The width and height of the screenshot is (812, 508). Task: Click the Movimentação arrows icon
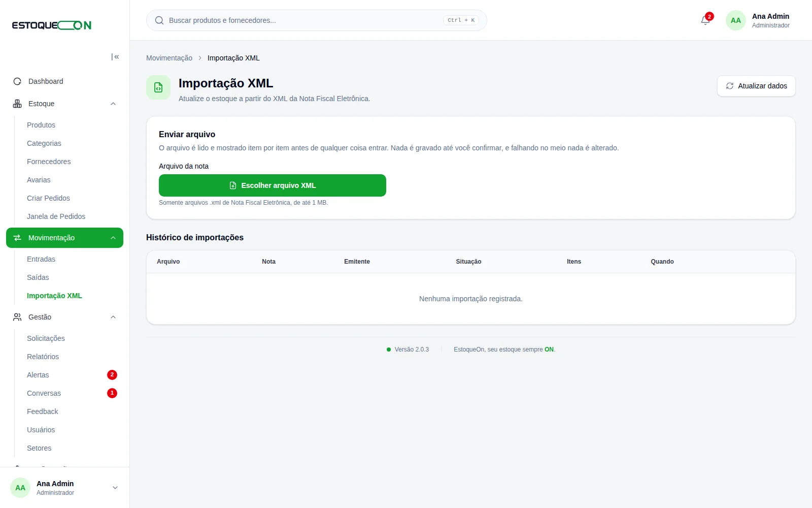coord(17,238)
